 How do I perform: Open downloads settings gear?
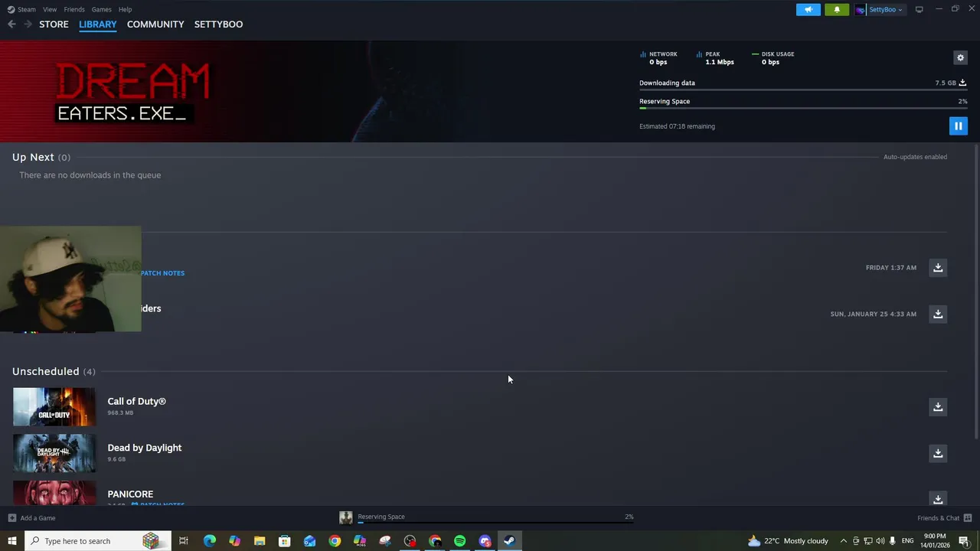pos(960,57)
